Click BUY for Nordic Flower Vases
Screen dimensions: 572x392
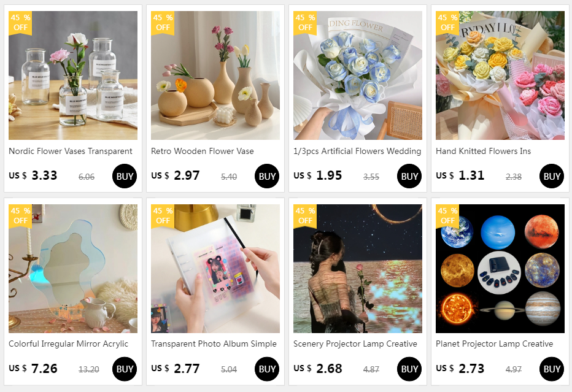[125, 176]
